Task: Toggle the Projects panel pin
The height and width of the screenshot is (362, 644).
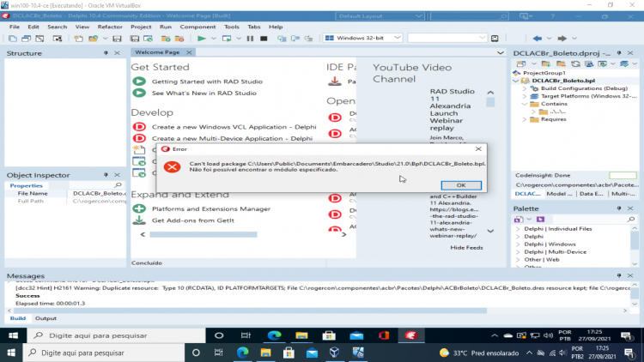Action: pos(619,53)
